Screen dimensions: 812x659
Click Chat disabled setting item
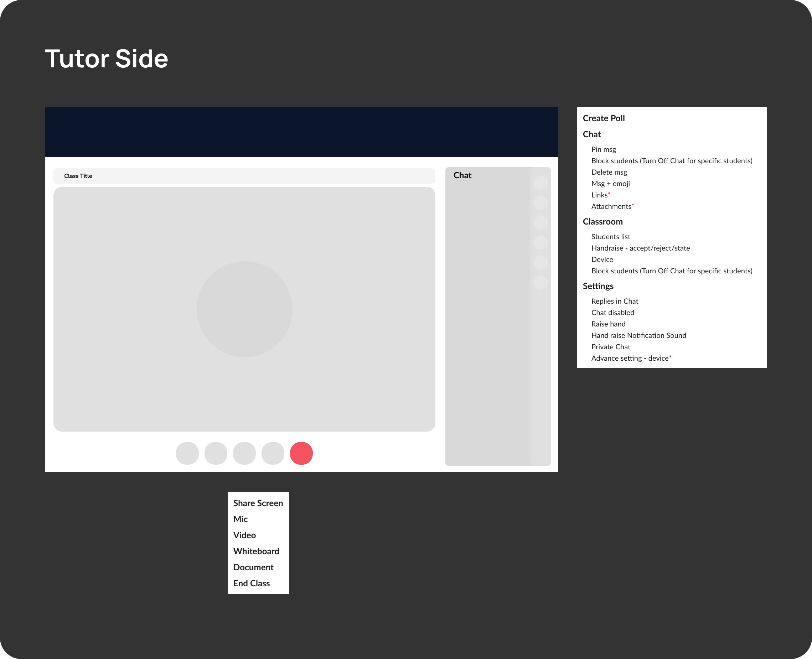(x=612, y=313)
